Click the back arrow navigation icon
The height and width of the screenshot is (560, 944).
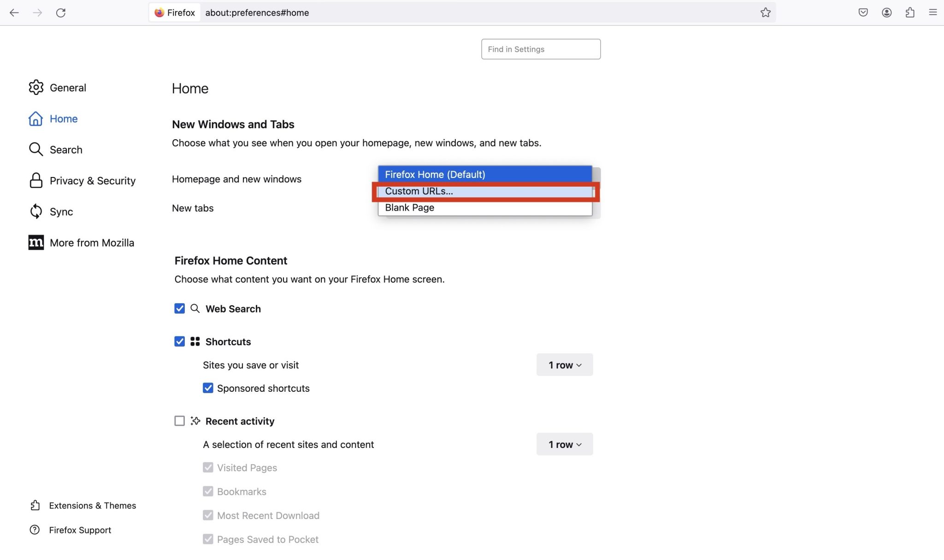(x=14, y=12)
